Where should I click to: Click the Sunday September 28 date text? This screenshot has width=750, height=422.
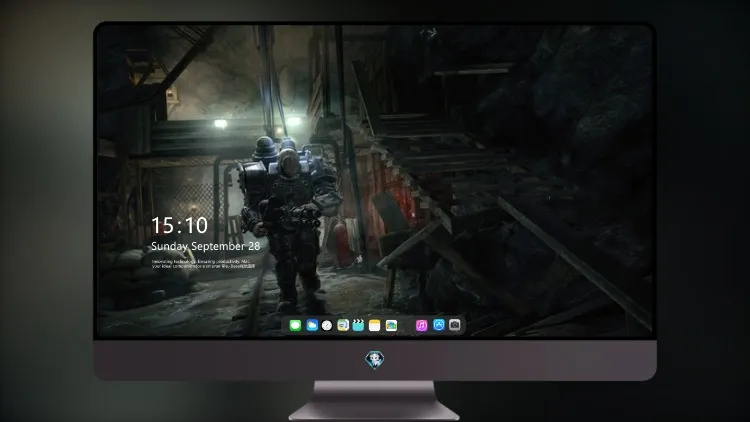[x=206, y=246]
